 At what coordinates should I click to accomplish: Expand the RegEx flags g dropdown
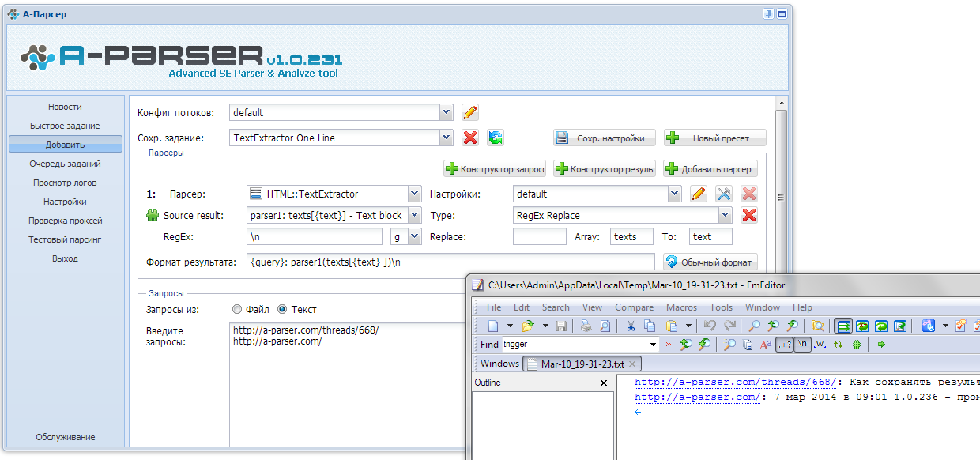pyautogui.click(x=414, y=236)
